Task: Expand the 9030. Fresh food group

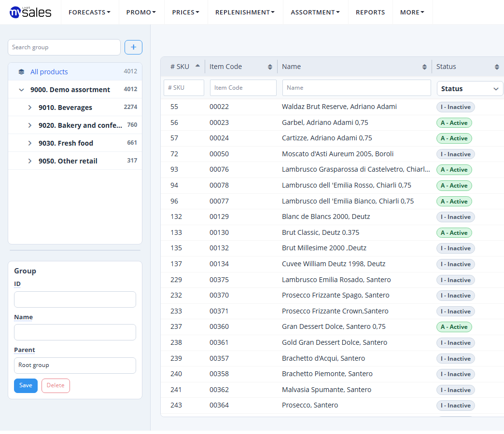Action: pyautogui.click(x=29, y=143)
